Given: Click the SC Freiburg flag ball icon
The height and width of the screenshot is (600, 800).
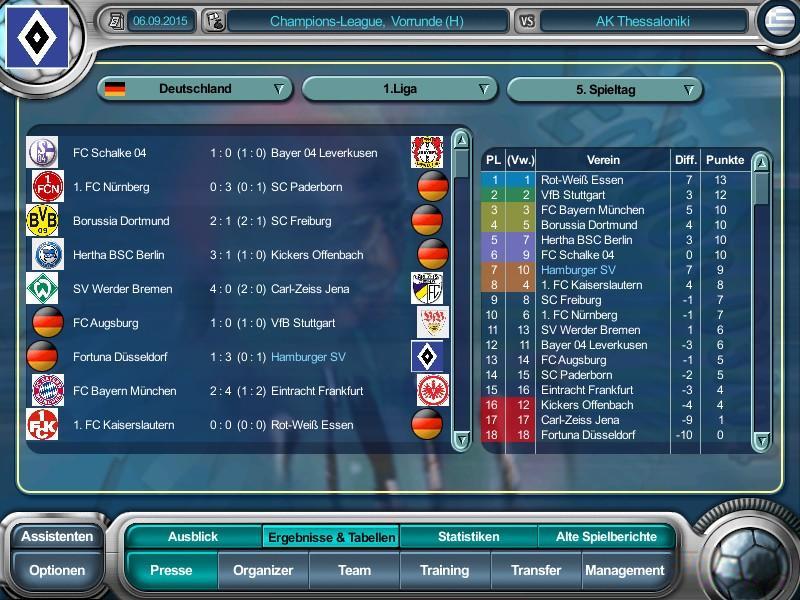Looking at the screenshot, I should coord(427,220).
